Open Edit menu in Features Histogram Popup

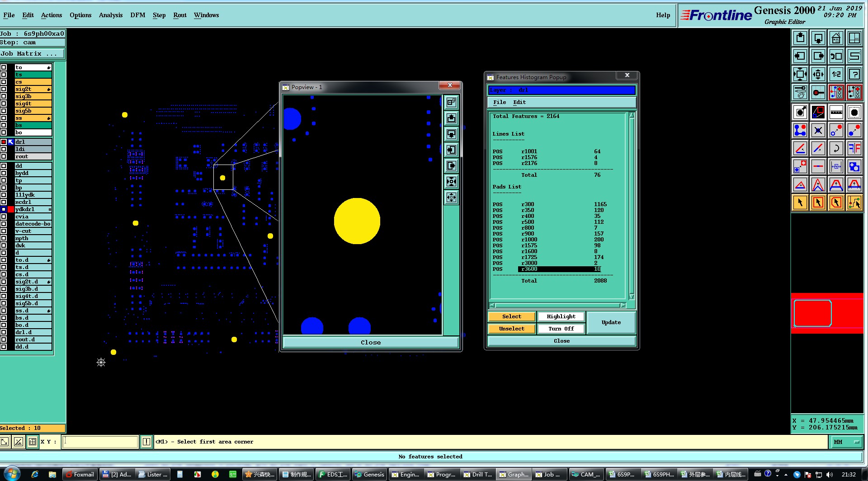pos(519,102)
